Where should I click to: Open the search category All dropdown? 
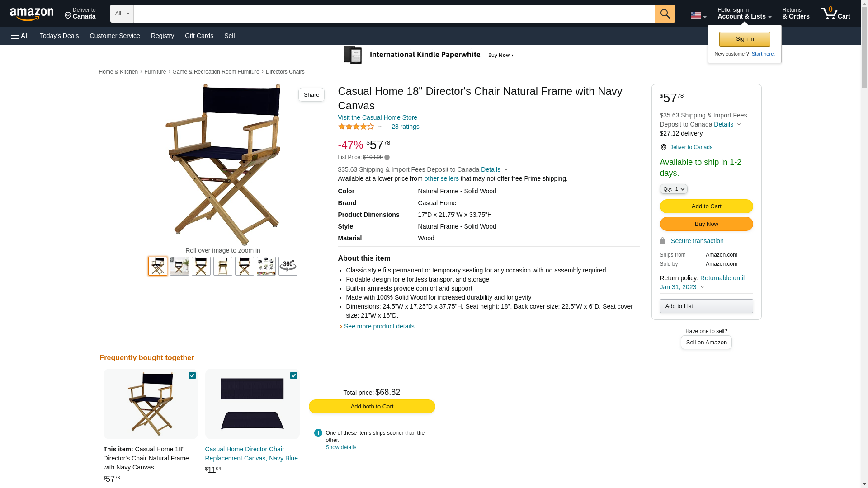pyautogui.click(x=122, y=14)
